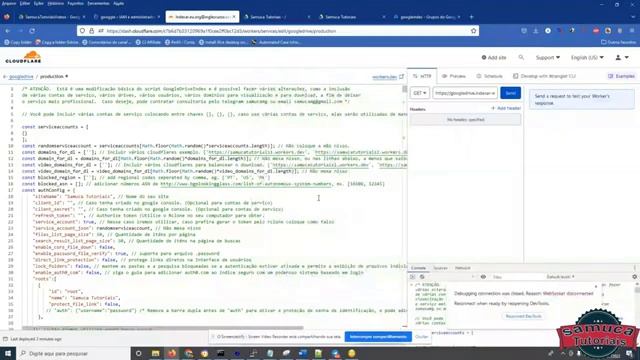
Task: Click Add header link
Action: tap(506, 109)
